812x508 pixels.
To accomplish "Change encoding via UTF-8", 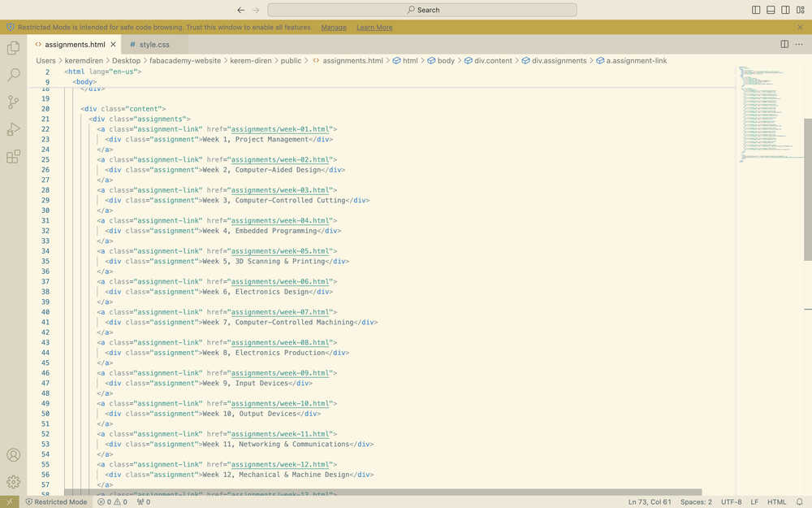I will [x=732, y=501].
